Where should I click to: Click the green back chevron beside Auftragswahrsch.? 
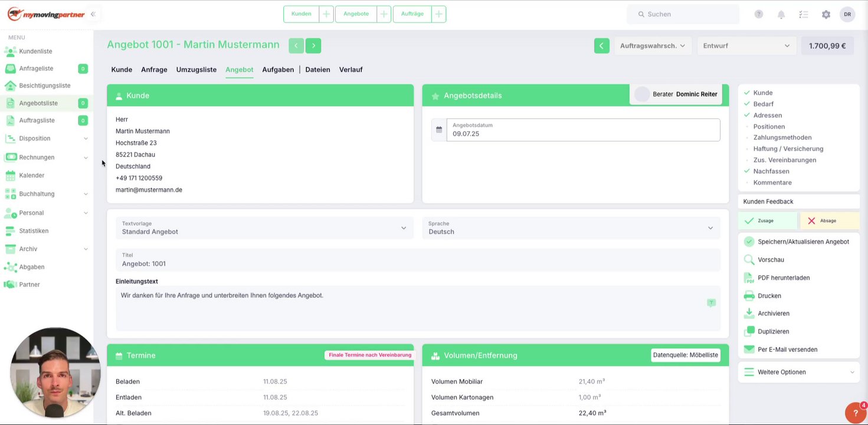pyautogui.click(x=602, y=45)
